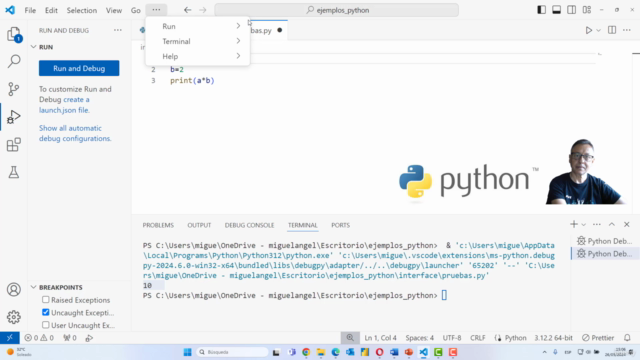Screen dimensions: 640x360
Task: Click the ports forwarded indicator showing 0
Action: (x=70, y=338)
